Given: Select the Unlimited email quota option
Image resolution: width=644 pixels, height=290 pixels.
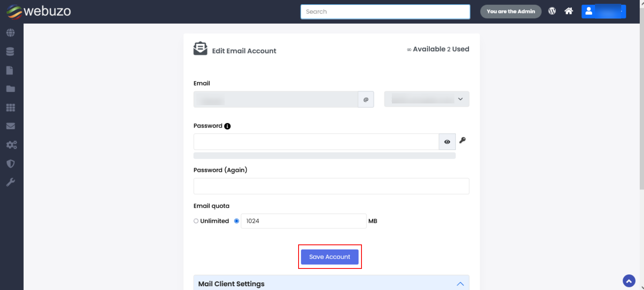Looking at the screenshot, I should [x=196, y=221].
